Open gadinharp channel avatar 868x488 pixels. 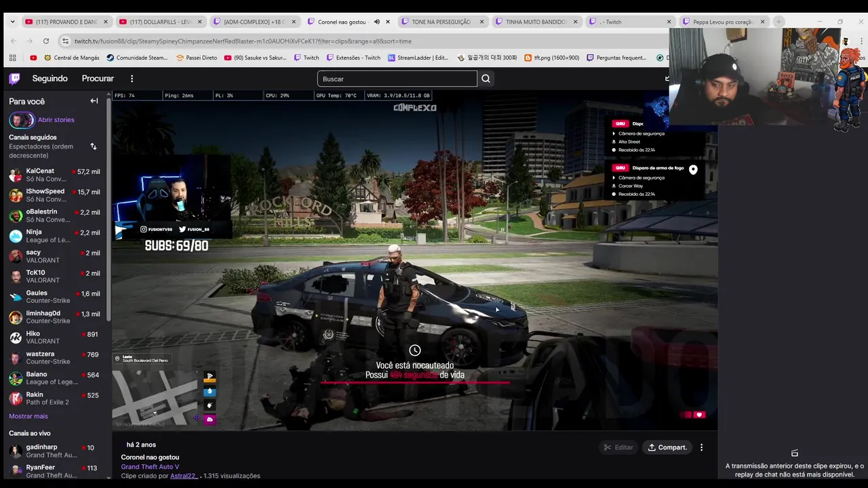16,451
